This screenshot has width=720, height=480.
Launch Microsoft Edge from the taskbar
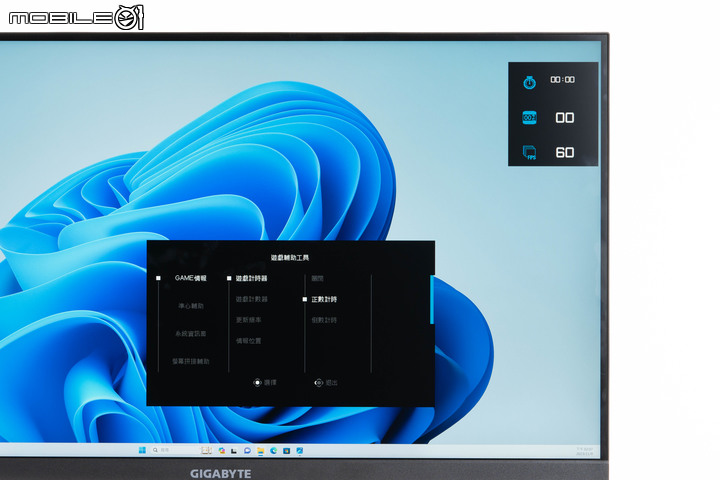pos(274,451)
